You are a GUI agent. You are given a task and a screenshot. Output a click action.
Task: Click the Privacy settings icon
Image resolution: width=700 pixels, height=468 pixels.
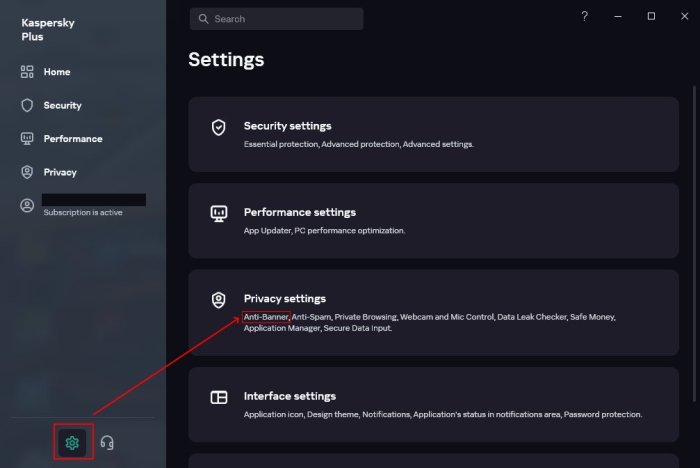(218, 300)
